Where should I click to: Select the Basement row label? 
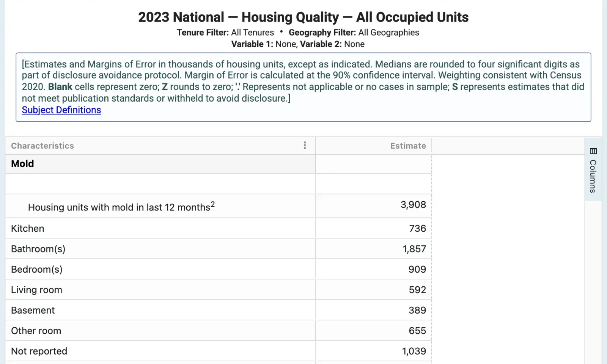(x=33, y=311)
